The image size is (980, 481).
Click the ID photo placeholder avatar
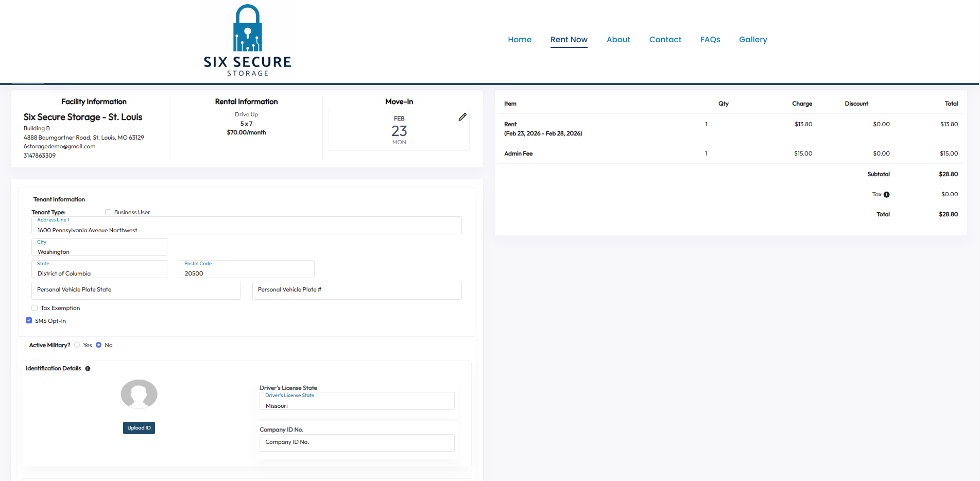pyautogui.click(x=139, y=394)
